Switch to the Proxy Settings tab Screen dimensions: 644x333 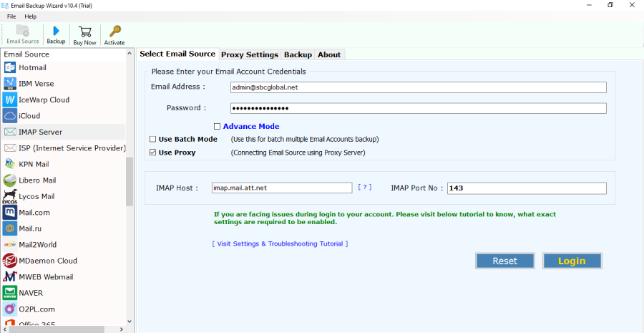click(x=249, y=54)
